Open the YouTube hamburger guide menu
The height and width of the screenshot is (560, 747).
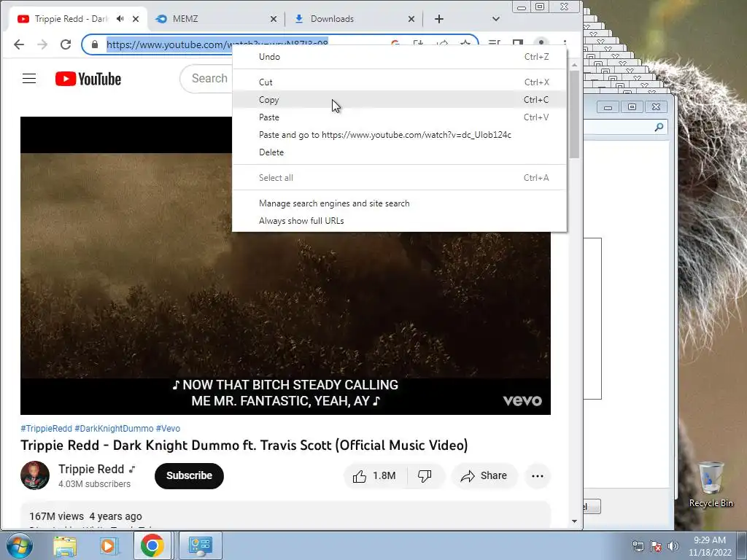[x=29, y=79]
